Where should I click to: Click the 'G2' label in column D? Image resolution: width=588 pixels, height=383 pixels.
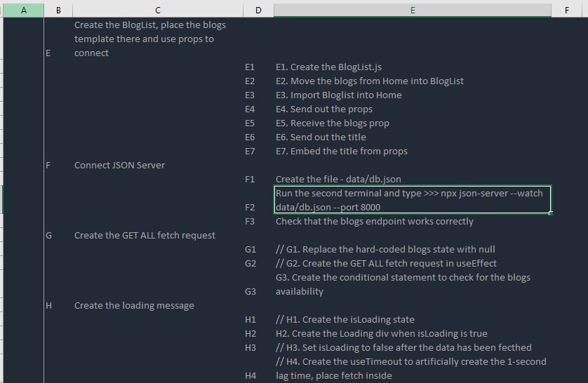point(250,264)
